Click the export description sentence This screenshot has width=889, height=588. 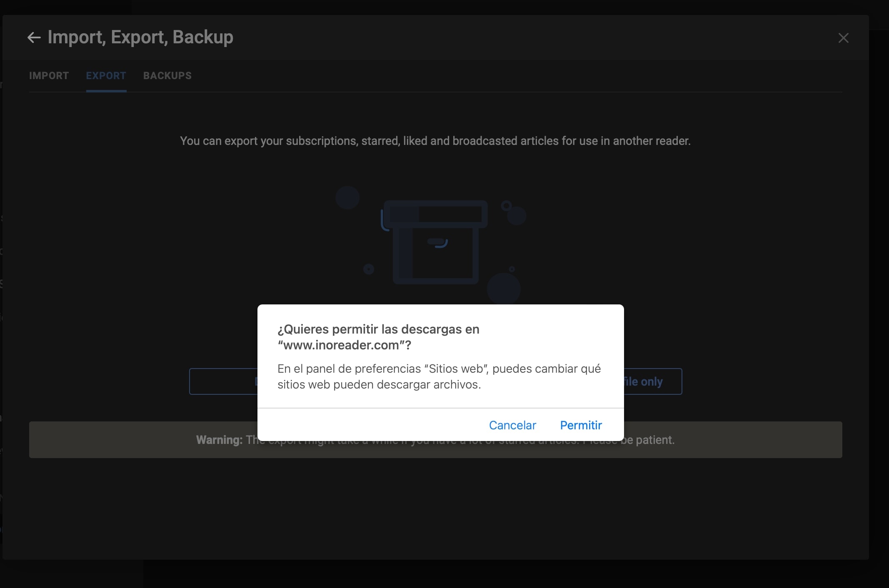pos(435,141)
